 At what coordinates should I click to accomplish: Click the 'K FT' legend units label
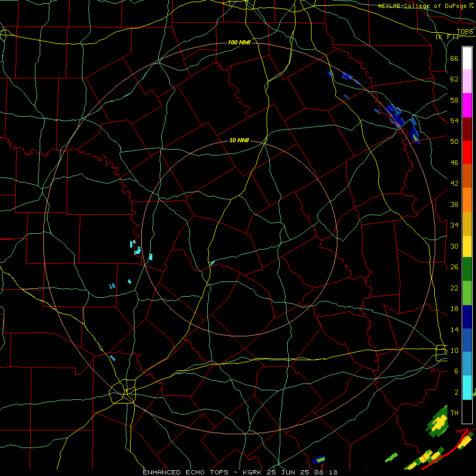coord(447,36)
